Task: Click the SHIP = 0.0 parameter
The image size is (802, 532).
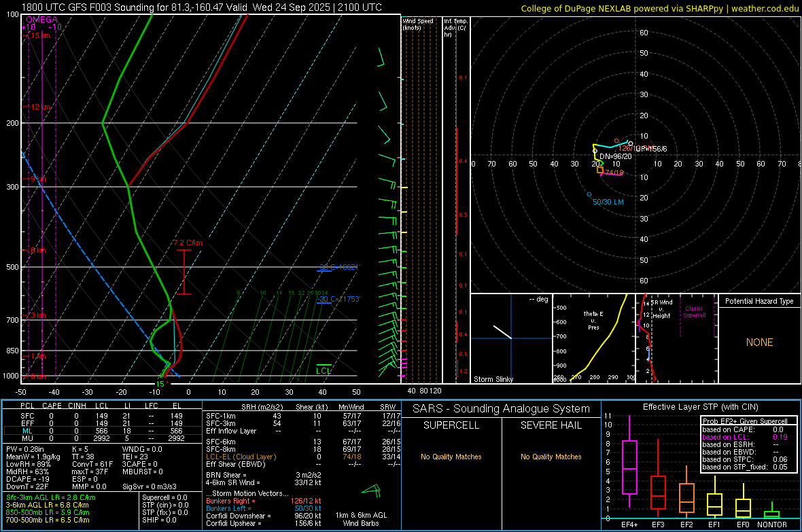Action: 159,520
